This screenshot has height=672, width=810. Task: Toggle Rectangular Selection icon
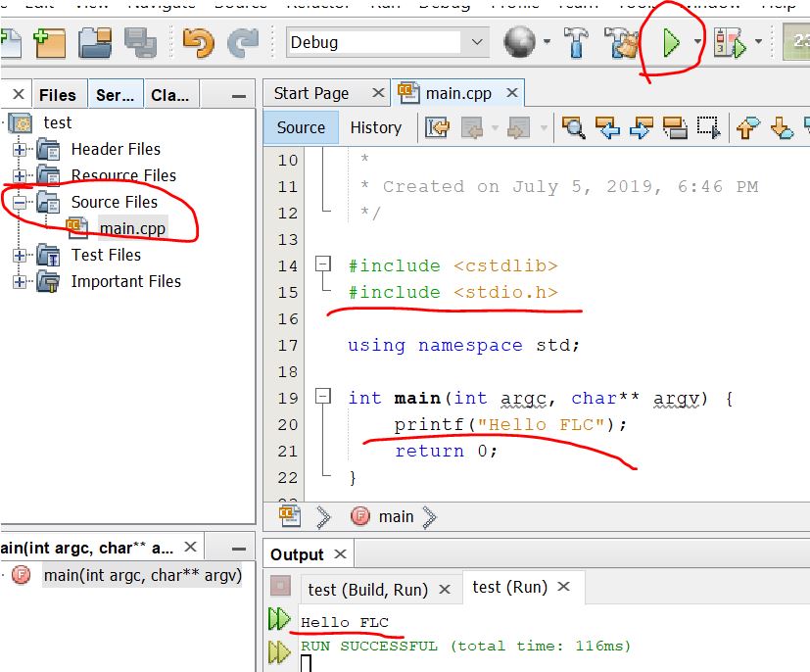708,127
